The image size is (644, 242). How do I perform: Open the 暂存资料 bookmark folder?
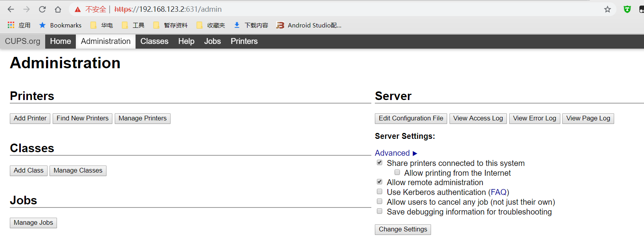[170, 25]
